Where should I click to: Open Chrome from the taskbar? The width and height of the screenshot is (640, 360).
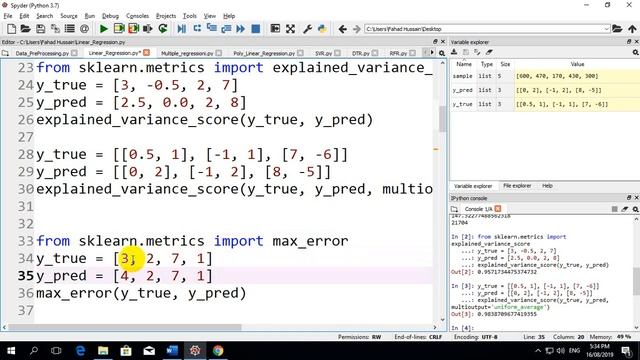218,351
